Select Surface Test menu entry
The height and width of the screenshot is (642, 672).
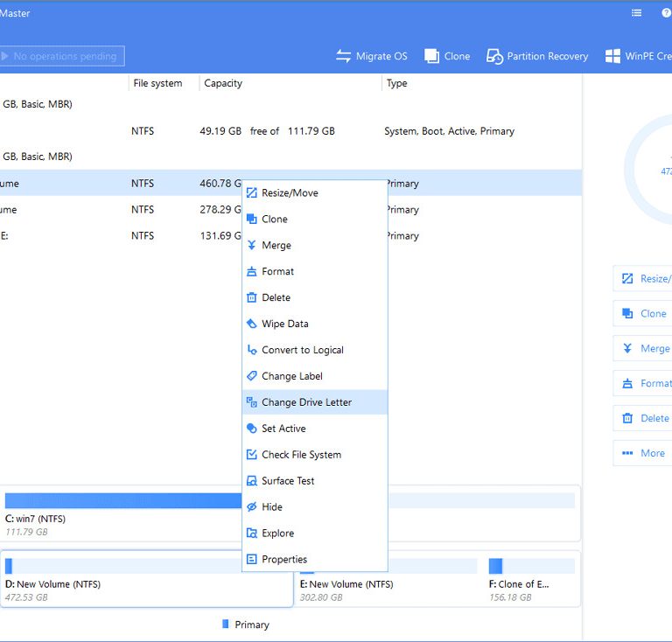315,480
